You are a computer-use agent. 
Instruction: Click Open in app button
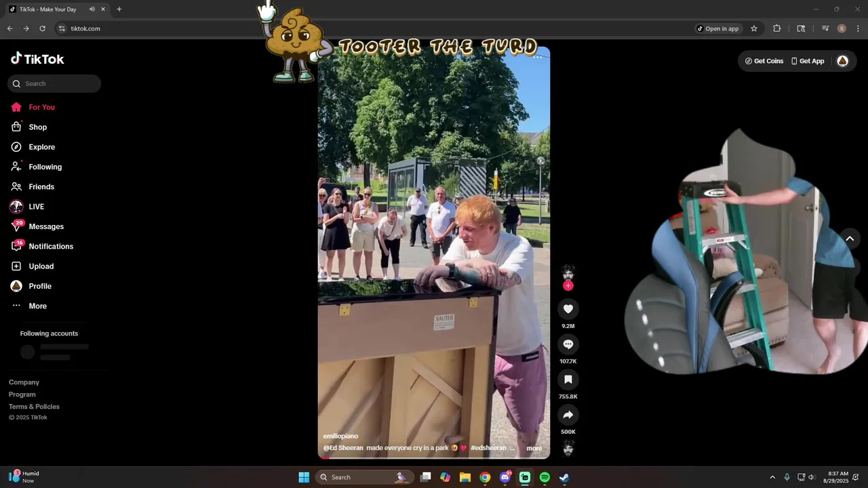pos(718,28)
